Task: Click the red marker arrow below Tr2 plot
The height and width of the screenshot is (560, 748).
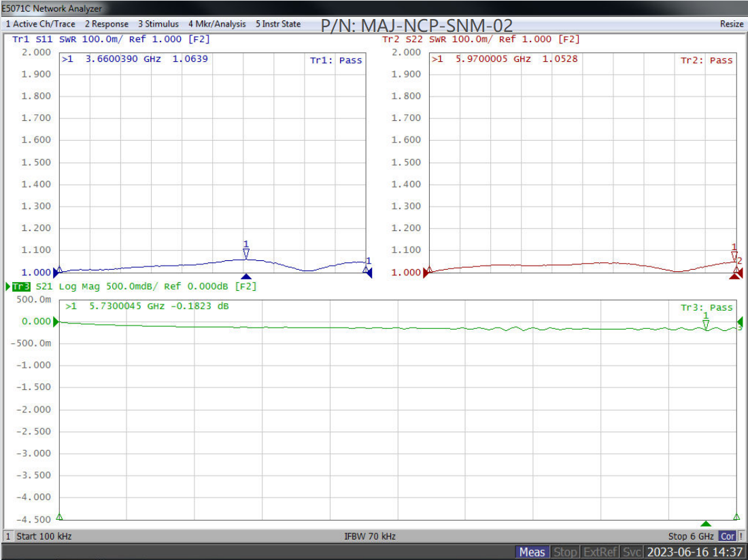Action: 734,277
